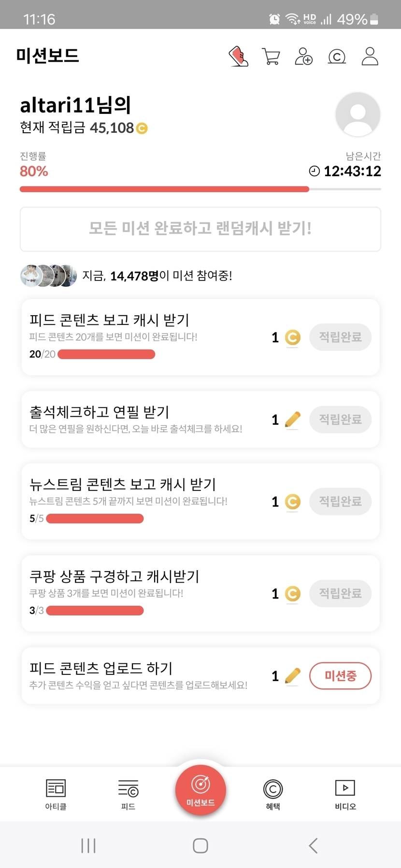Switch to the 피드 tab

128,794
